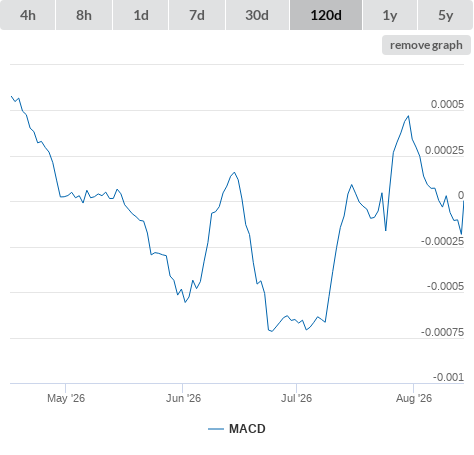Click the Aug '26 axis tick label

click(414, 398)
